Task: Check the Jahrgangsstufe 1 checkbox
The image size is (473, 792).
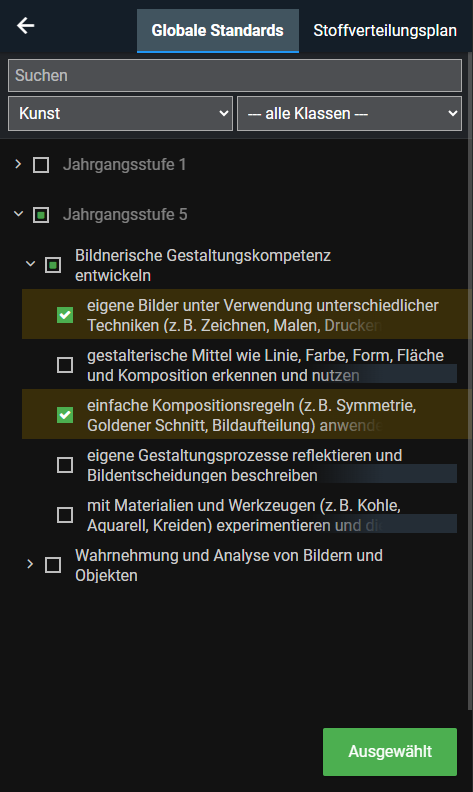Action: 41,165
